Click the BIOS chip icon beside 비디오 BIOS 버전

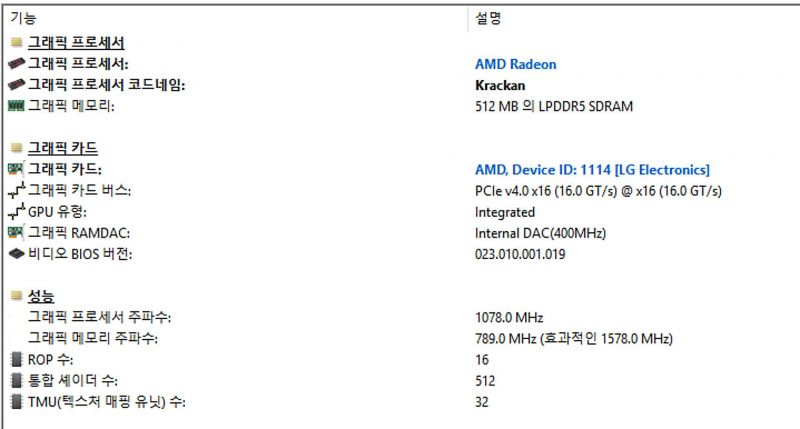pos(16,254)
